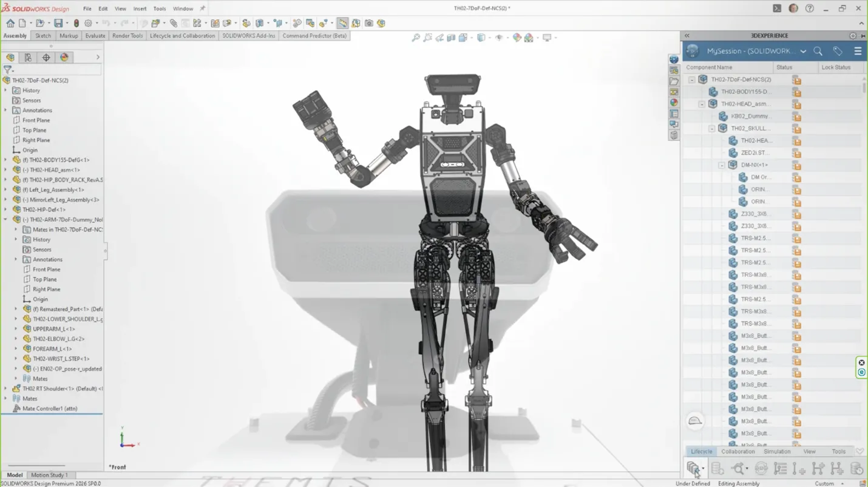Open the Collaboration tab in the 3DEXPERIENCE panel
The image size is (868, 487).
click(738, 451)
